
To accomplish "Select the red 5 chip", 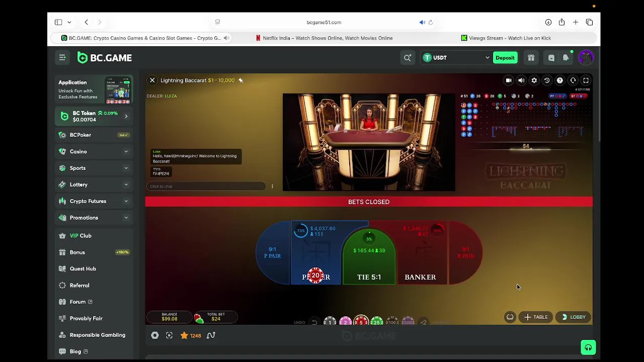I will (361, 321).
